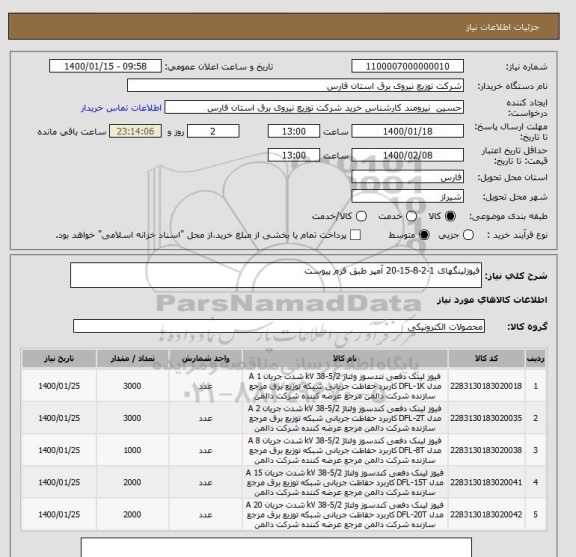This screenshot has width=576, height=557.
Task: Click the DFL-15T fuse link product name
Action: tap(345, 482)
